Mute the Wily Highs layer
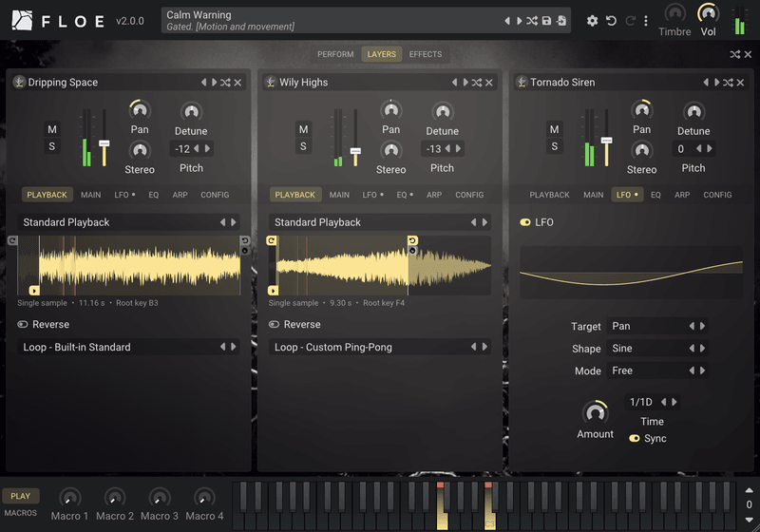 [x=303, y=129]
